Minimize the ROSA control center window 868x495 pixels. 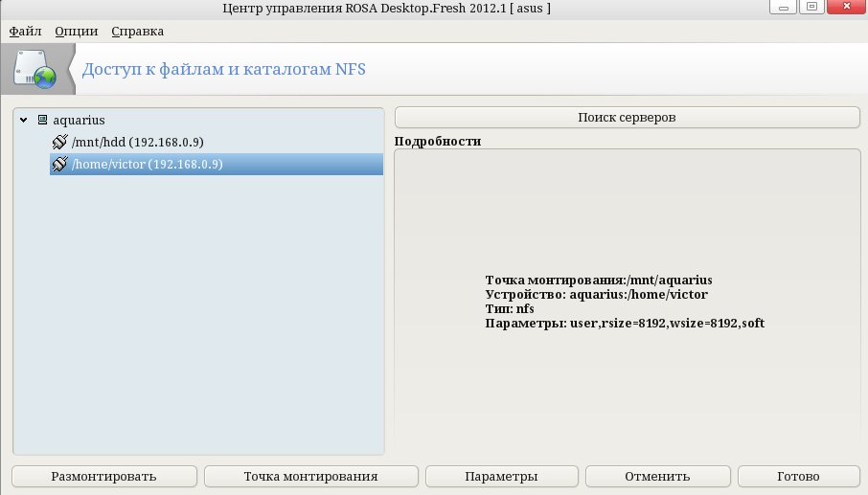[783, 7]
